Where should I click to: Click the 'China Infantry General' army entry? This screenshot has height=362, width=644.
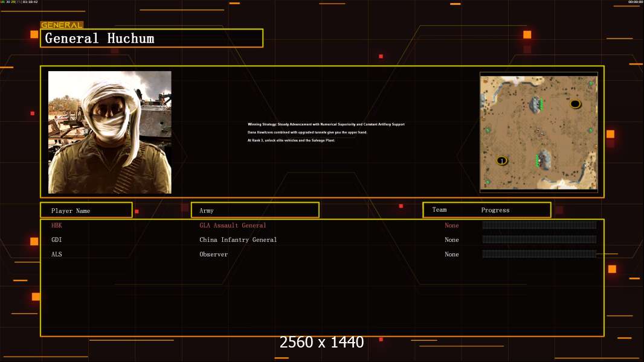click(238, 240)
